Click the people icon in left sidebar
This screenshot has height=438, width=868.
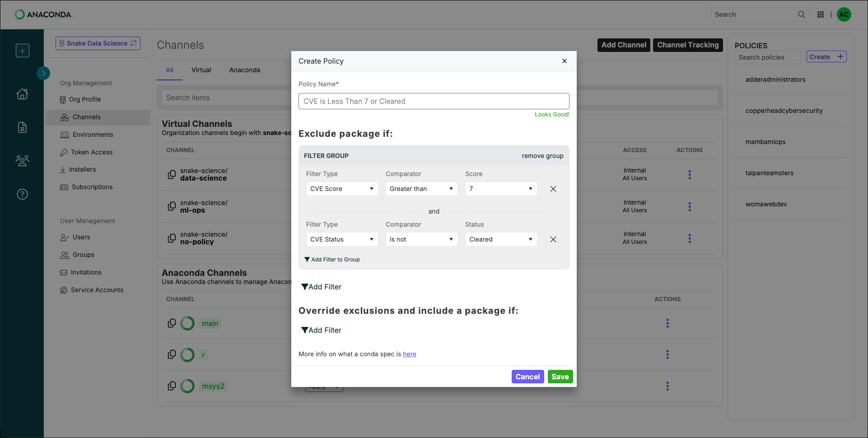22,160
